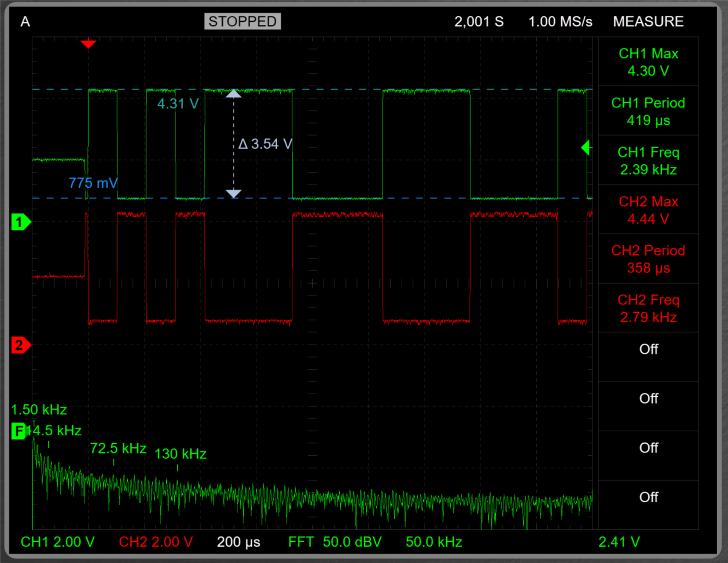Image resolution: width=728 pixels, height=563 pixels.
Task: Select the CH1 Period measurement slot
Action: point(648,111)
